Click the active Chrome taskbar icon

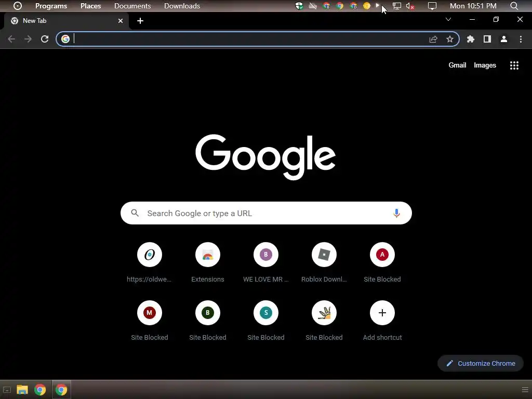61,390
